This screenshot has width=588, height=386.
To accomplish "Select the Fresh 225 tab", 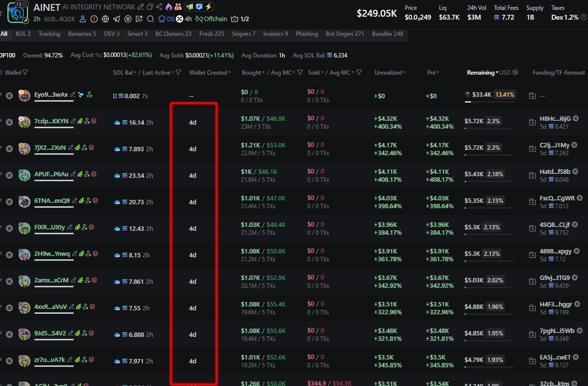I will (x=211, y=34).
